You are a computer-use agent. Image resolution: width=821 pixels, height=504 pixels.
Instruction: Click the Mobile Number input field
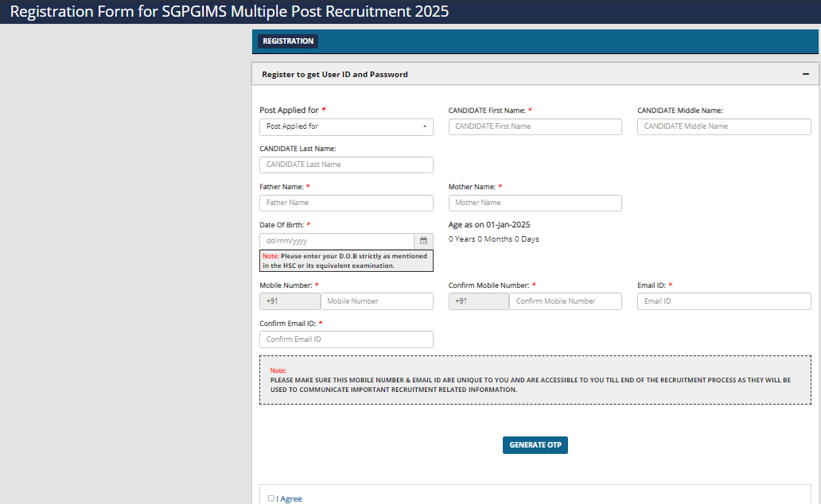[x=377, y=301]
